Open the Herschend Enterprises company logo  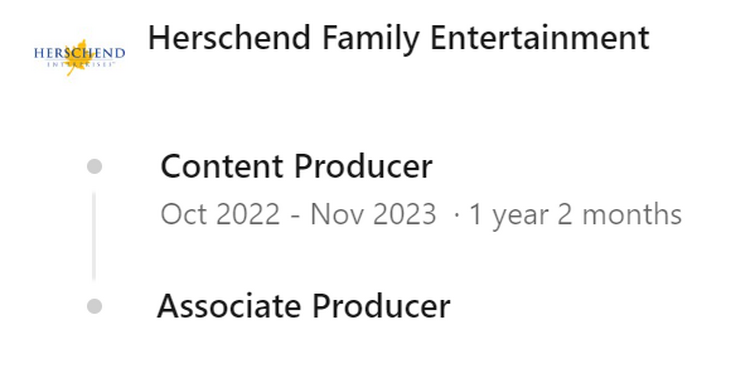[x=79, y=57]
